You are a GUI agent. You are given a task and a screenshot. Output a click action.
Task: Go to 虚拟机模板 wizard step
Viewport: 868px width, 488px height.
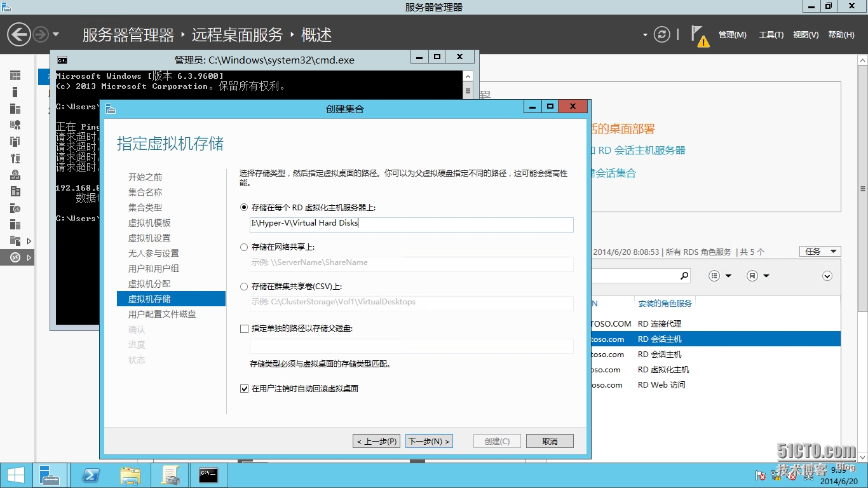coord(149,223)
